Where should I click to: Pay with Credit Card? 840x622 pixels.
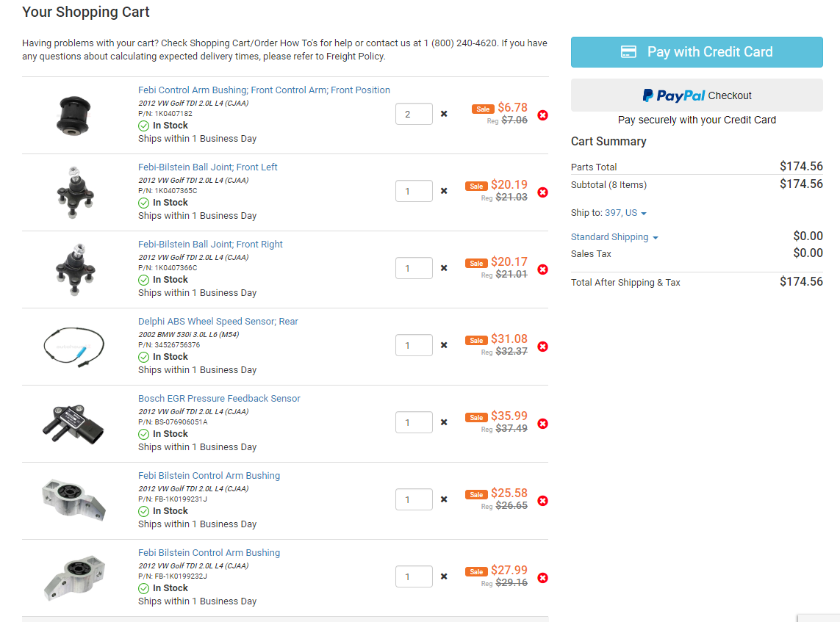point(697,52)
